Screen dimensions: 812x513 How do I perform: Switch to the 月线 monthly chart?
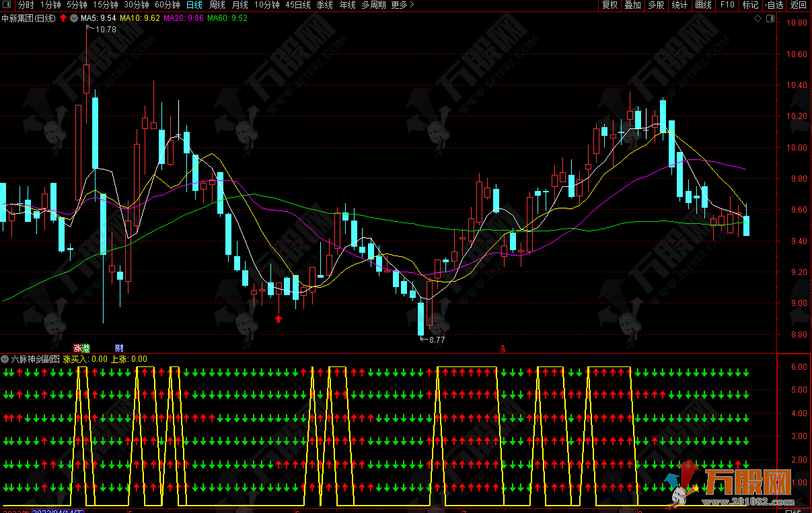240,5
